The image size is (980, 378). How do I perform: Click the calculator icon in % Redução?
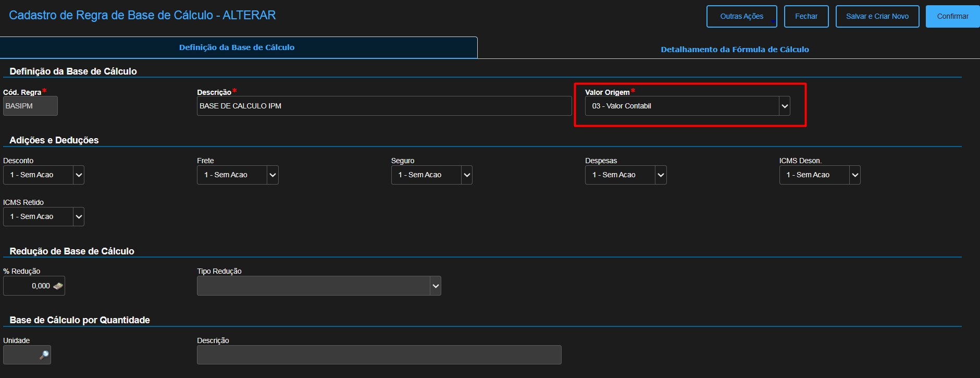(x=58, y=286)
